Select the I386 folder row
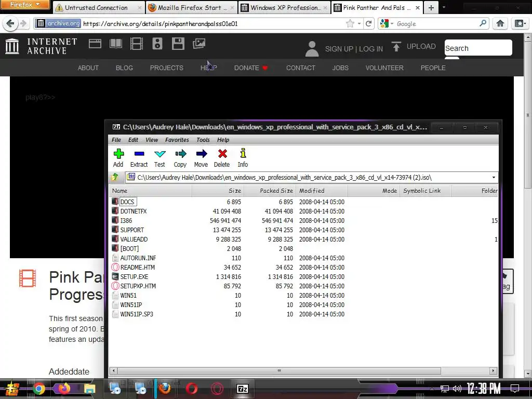The image size is (532, 399). tap(303, 220)
